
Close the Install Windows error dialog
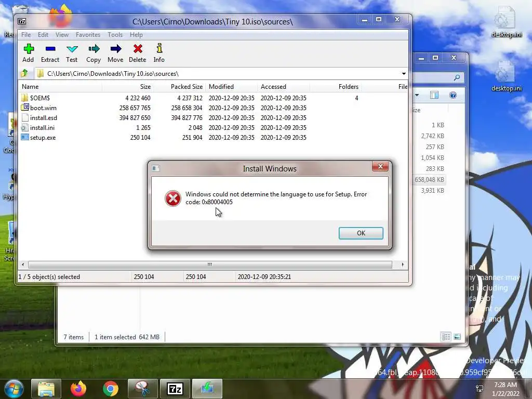[380, 166]
